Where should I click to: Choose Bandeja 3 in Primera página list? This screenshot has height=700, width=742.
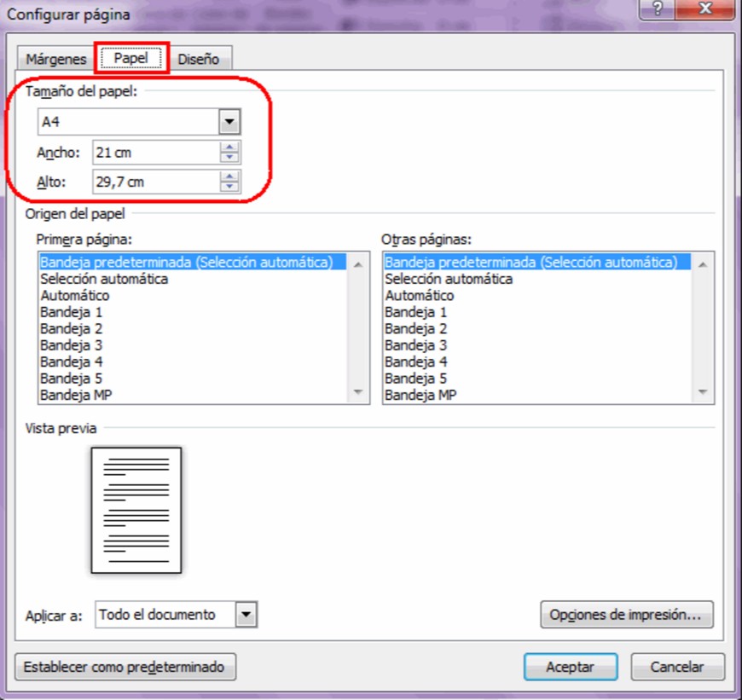click(193, 344)
